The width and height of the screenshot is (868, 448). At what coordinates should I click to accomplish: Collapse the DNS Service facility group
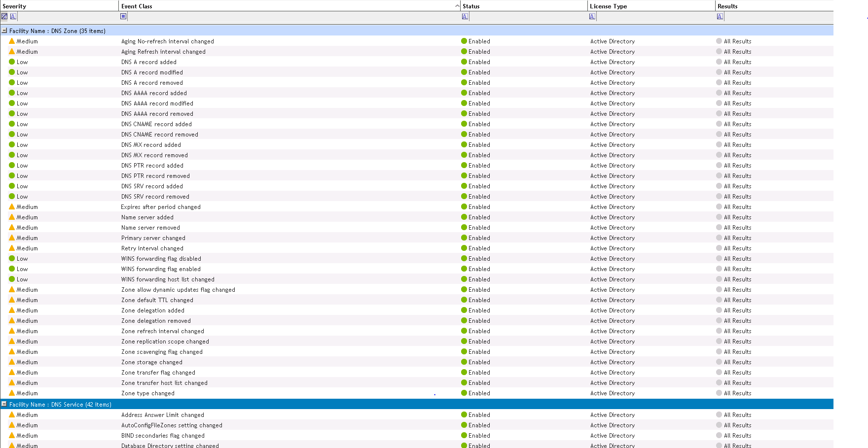click(4, 404)
